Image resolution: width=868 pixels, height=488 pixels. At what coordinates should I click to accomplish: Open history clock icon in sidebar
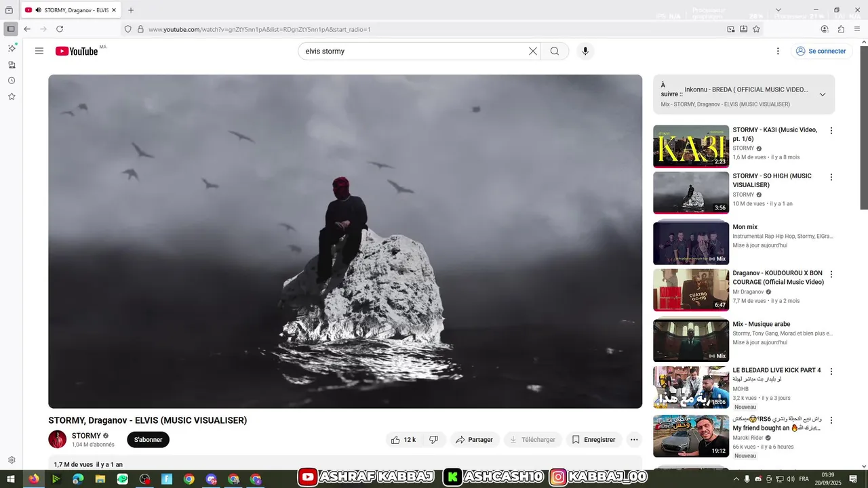[x=12, y=81]
